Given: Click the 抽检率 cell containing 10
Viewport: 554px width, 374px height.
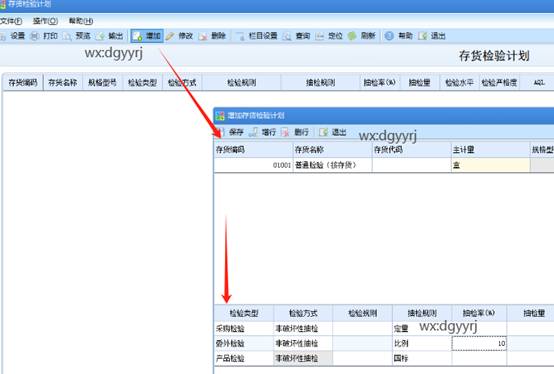Looking at the screenshot, I should pyautogui.click(x=479, y=343).
